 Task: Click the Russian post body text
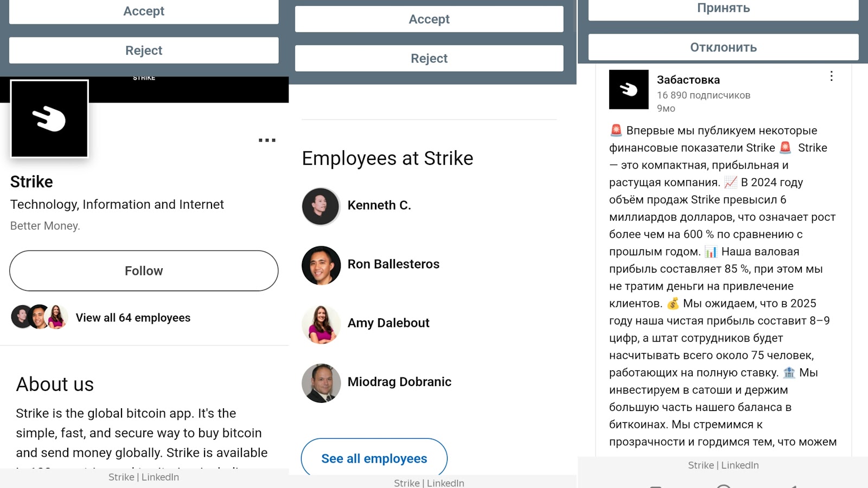723,286
